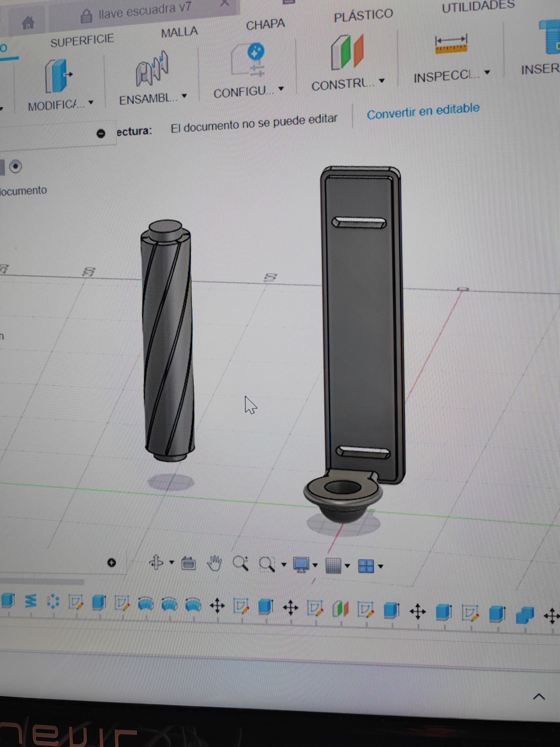Activate the Measure inspect tool icon
The height and width of the screenshot is (747, 560).
[x=451, y=44]
